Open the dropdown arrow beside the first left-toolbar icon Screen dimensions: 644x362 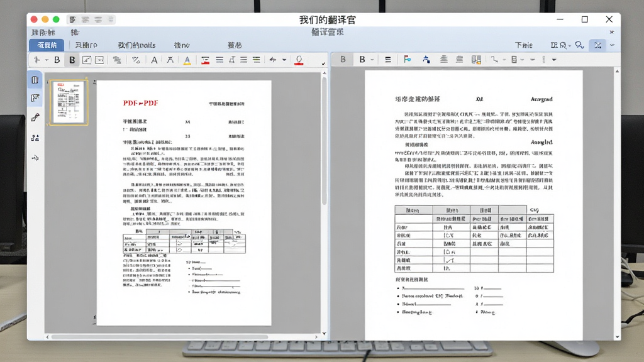click(47, 60)
